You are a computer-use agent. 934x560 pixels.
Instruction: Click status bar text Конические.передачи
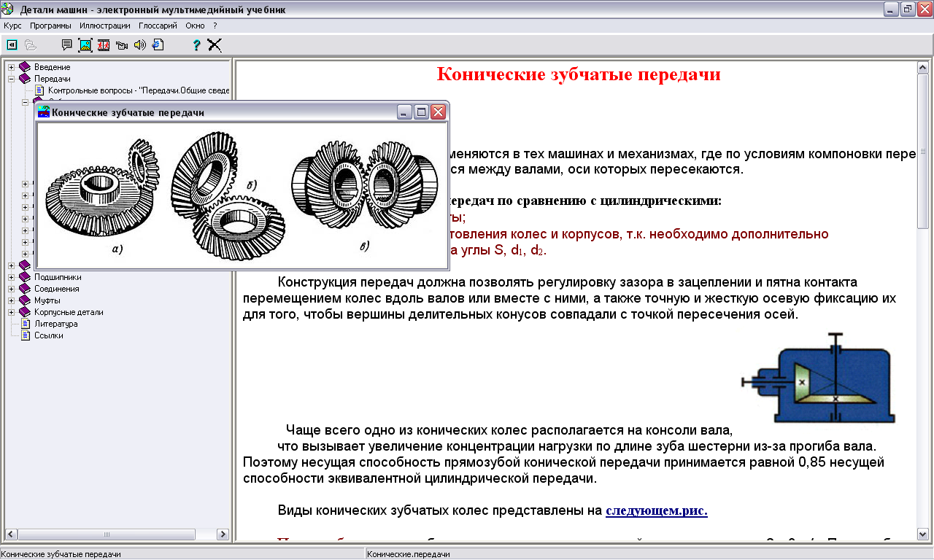409,554
